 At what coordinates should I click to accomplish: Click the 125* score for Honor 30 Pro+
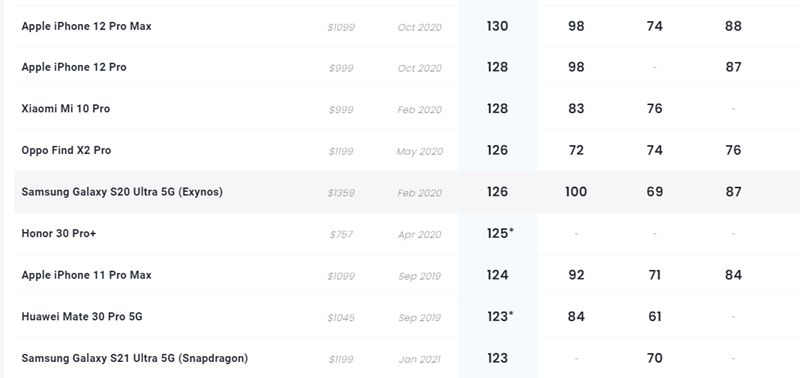[x=500, y=233]
